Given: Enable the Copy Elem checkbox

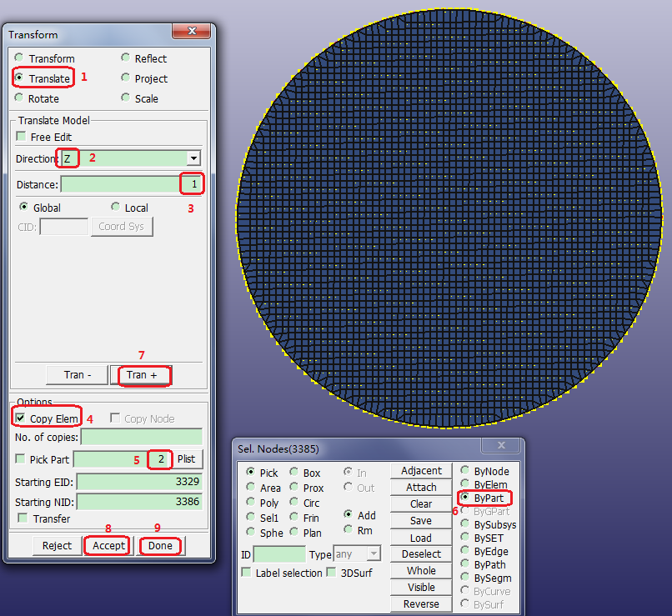Looking at the screenshot, I should click(x=20, y=418).
